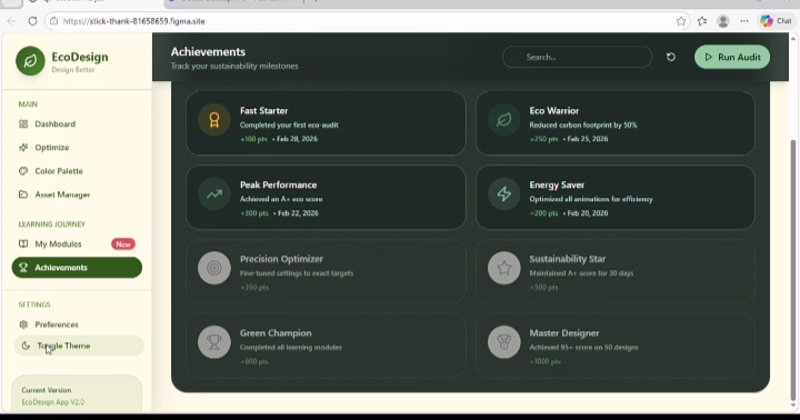Click the Green Champion trophy icon
The width and height of the screenshot is (800, 420).
coord(214,342)
